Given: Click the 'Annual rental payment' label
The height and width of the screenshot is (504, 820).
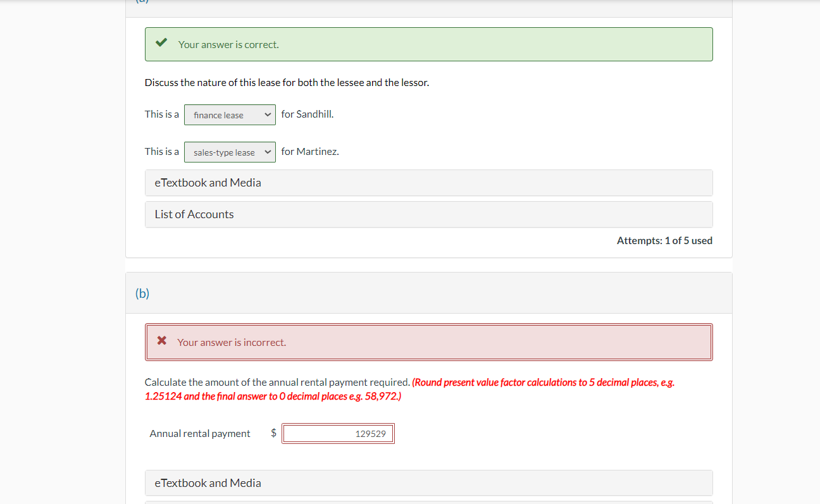Looking at the screenshot, I should click(x=199, y=433).
